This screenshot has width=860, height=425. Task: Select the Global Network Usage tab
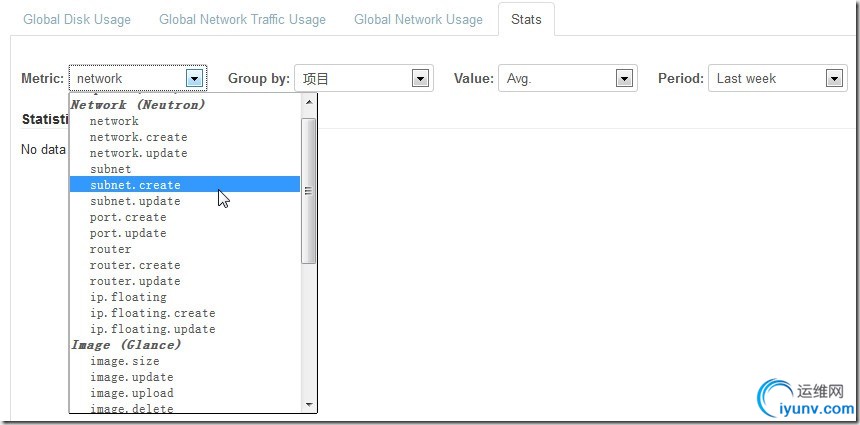pos(418,19)
